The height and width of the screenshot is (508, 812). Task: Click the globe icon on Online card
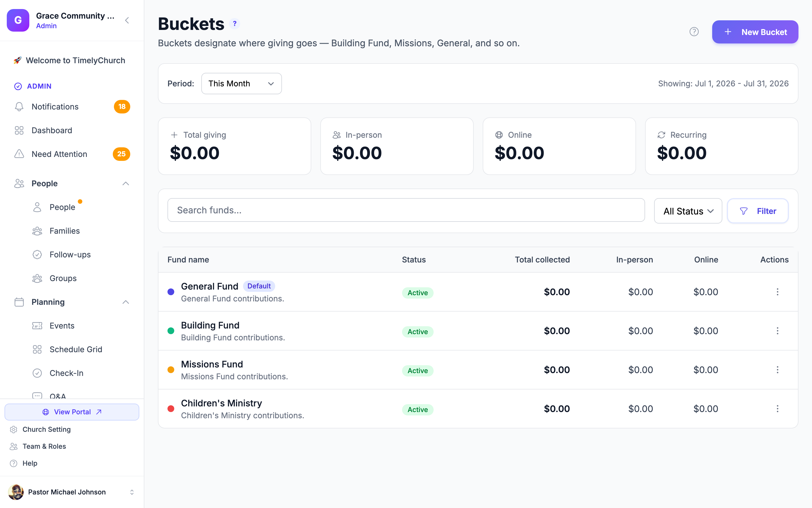[499, 135]
